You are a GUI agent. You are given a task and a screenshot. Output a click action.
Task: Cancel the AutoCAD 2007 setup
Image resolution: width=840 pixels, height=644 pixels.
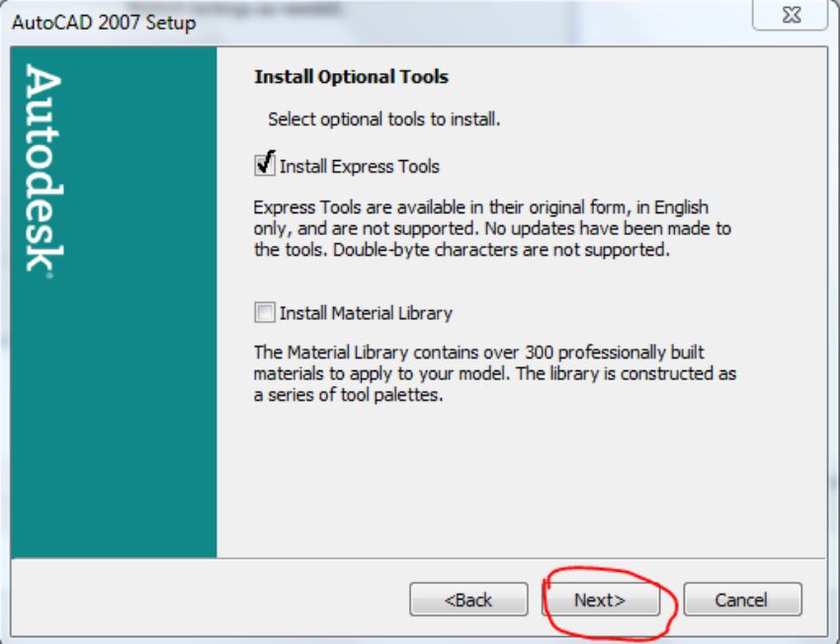click(742, 600)
